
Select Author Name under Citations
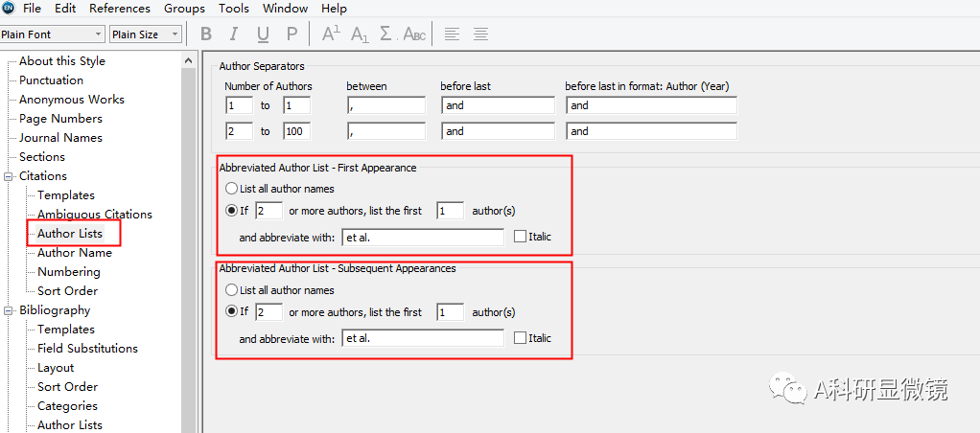click(75, 253)
